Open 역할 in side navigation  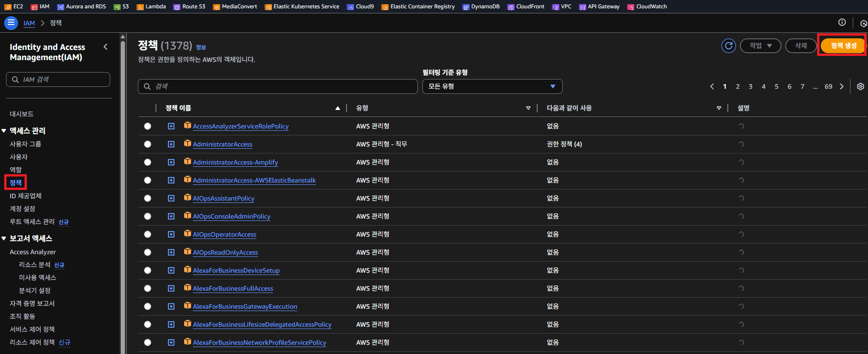click(x=16, y=170)
